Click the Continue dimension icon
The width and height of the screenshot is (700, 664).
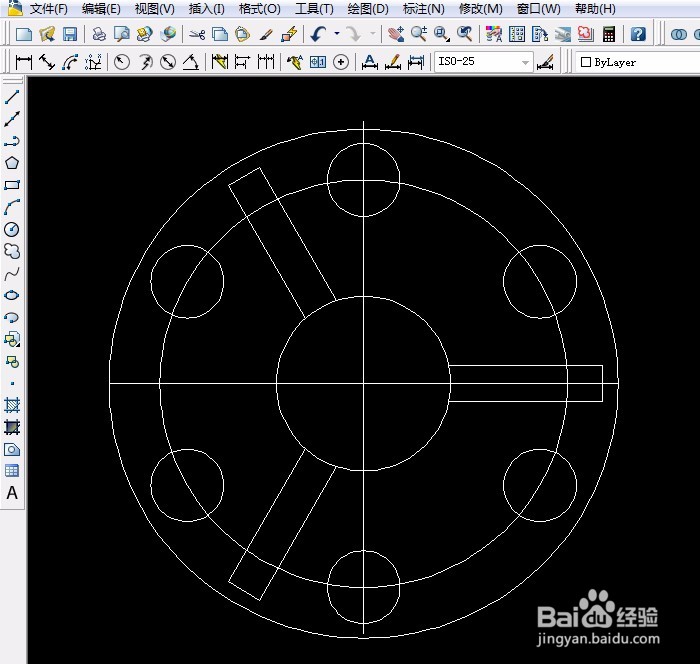(266, 62)
